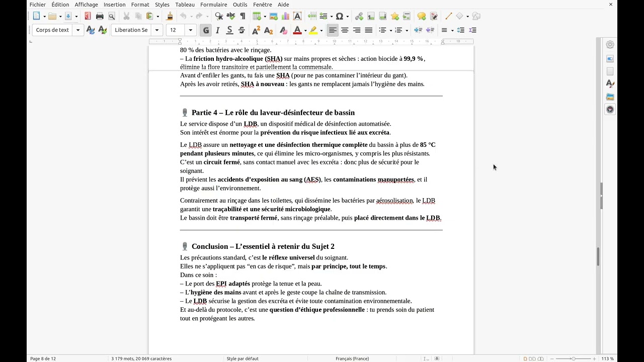This screenshot has height=362, width=644.
Task: Open the font size dropdown
Action: tap(190, 30)
